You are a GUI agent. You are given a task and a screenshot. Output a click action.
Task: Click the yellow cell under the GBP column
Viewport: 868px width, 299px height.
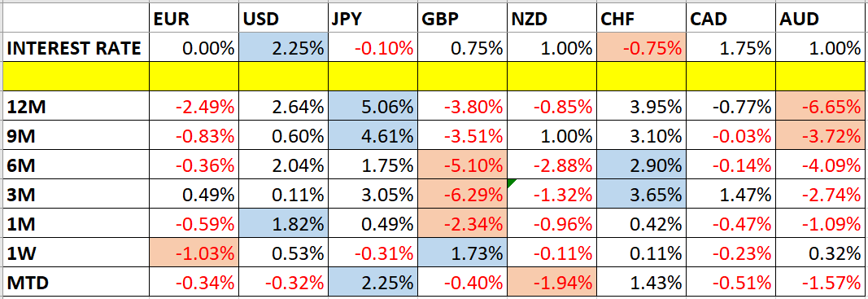(x=462, y=77)
